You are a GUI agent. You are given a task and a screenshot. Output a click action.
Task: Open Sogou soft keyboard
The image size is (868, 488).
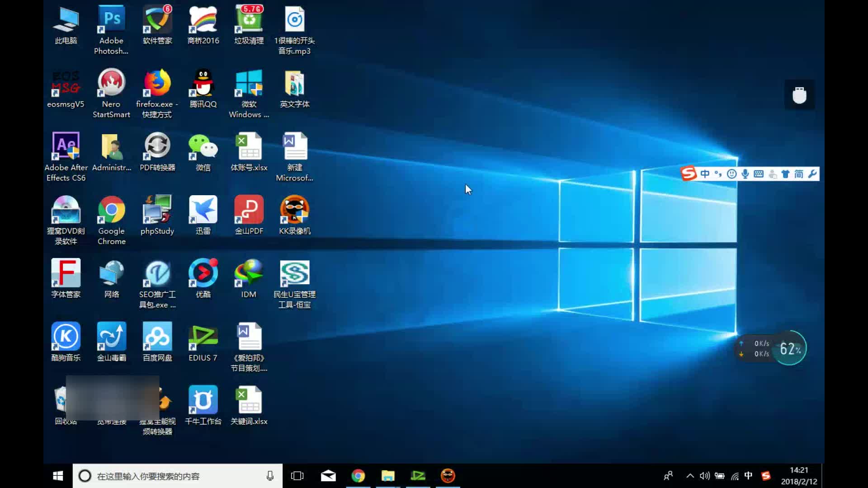click(759, 174)
